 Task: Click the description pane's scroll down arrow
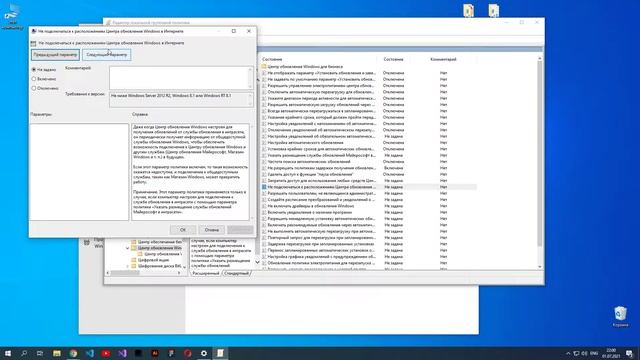[257, 262]
